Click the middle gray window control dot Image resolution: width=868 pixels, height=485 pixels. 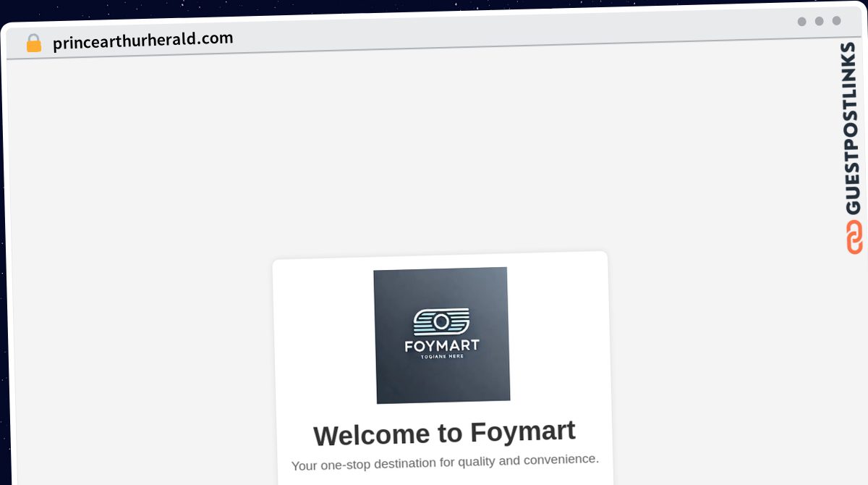click(x=820, y=21)
